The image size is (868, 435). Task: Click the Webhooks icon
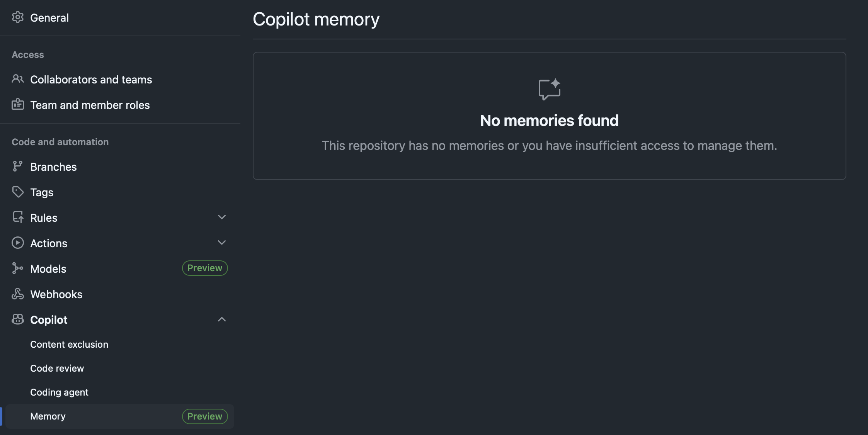(x=18, y=294)
